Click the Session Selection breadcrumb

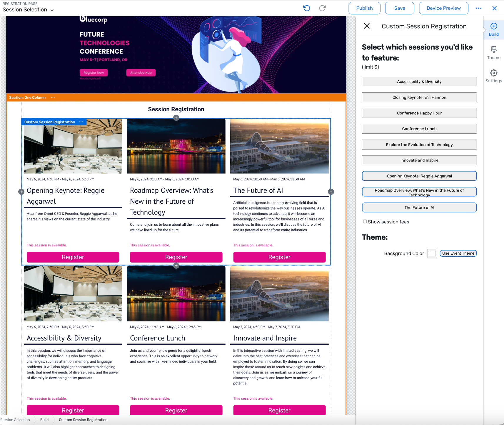click(x=15, y=420)
